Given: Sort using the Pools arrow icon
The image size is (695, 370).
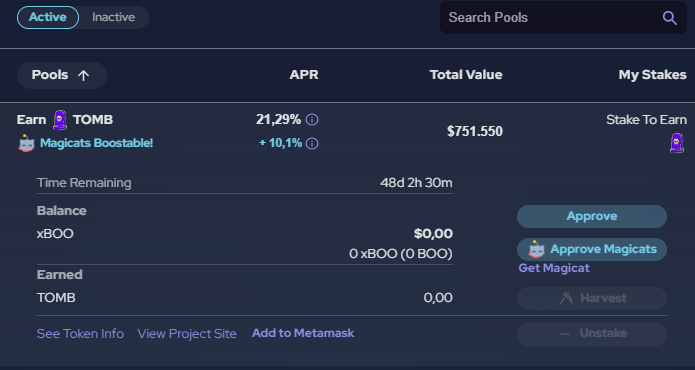Looking at the screenshot, I should 83,75.
